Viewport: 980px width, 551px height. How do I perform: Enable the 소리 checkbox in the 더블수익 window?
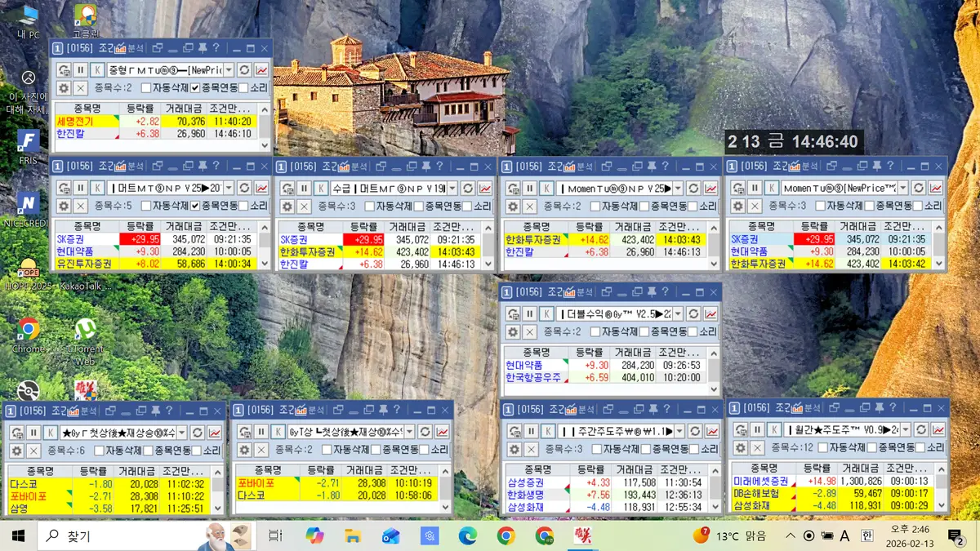point(693,331)
